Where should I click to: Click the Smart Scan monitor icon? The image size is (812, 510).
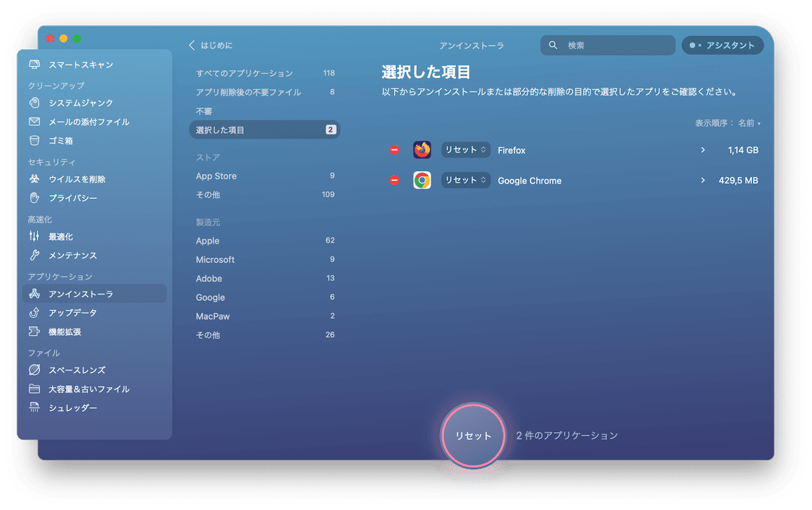(35, 65)
